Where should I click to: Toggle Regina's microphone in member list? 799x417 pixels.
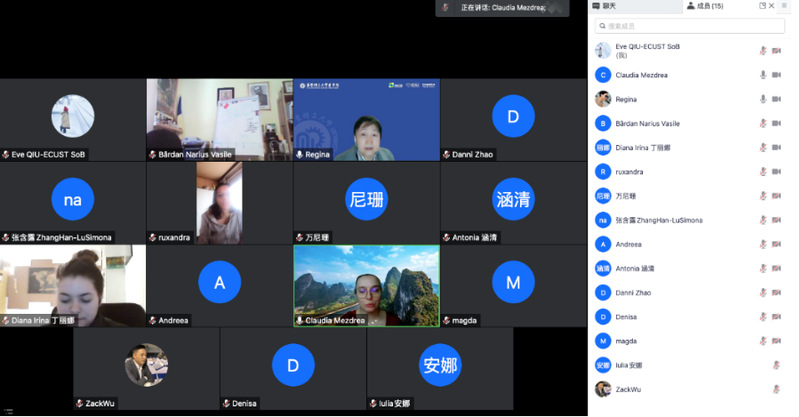click(x=763, y=99)
